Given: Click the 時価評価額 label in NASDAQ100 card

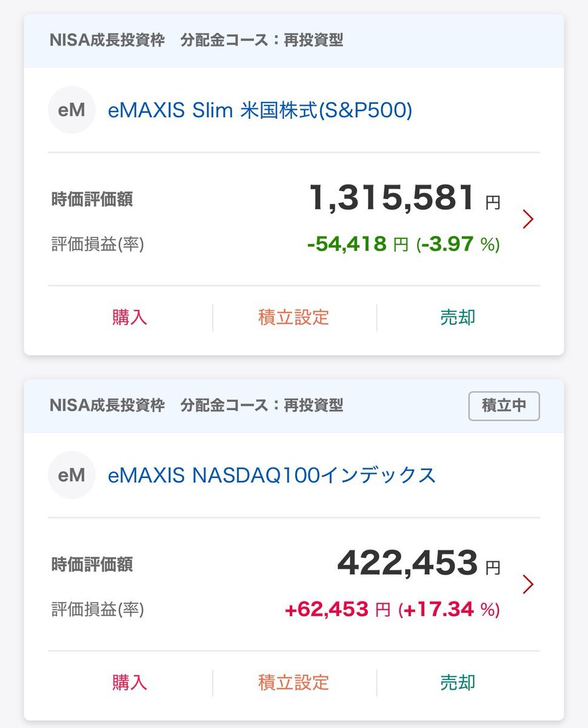Looking at the screenshot, I should point(92,565).
